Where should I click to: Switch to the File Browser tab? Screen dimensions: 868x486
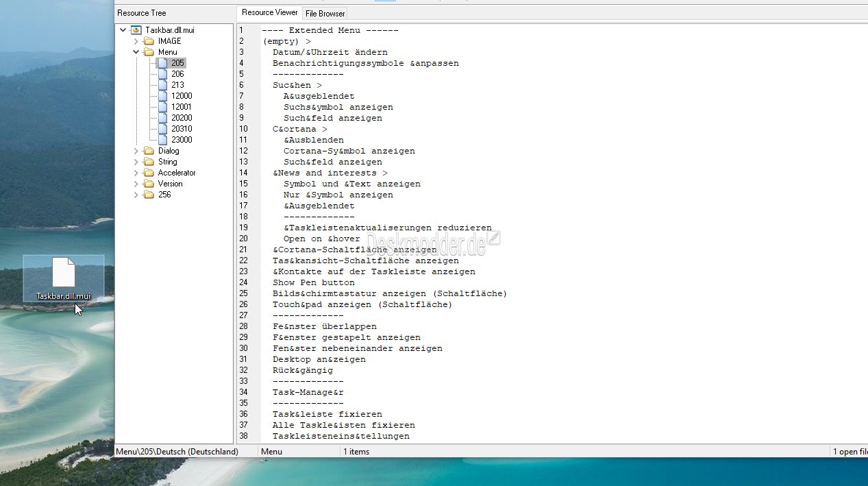tap(325, 13)
